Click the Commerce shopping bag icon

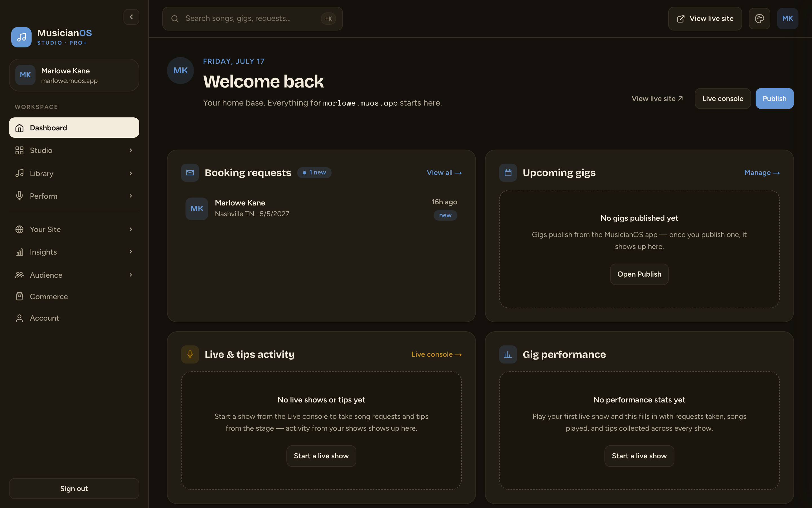[19, 296]
